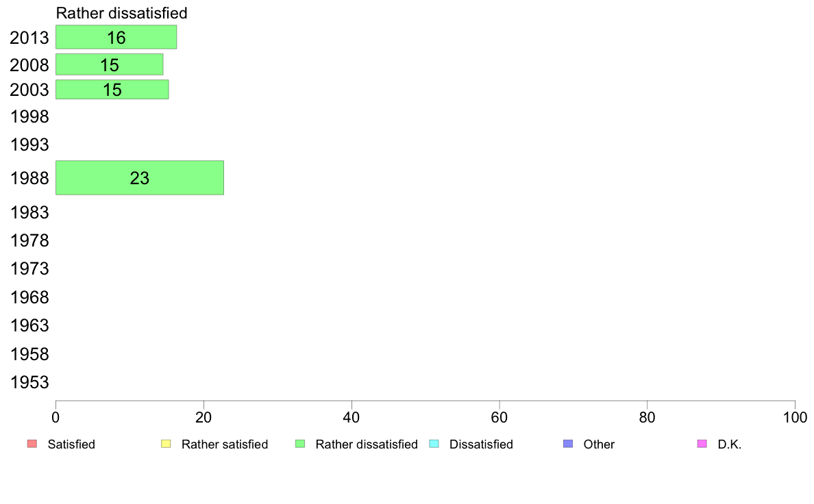
Task: Click the magenta D.K. legend swatch
Action: (x=702, y=444)
